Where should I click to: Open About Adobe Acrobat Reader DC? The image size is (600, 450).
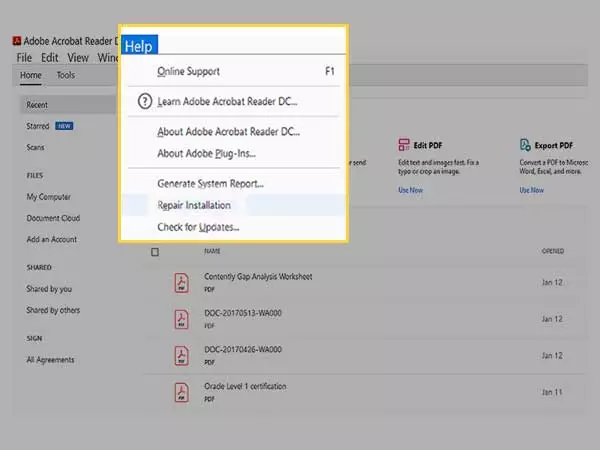[x=233, y=132]
